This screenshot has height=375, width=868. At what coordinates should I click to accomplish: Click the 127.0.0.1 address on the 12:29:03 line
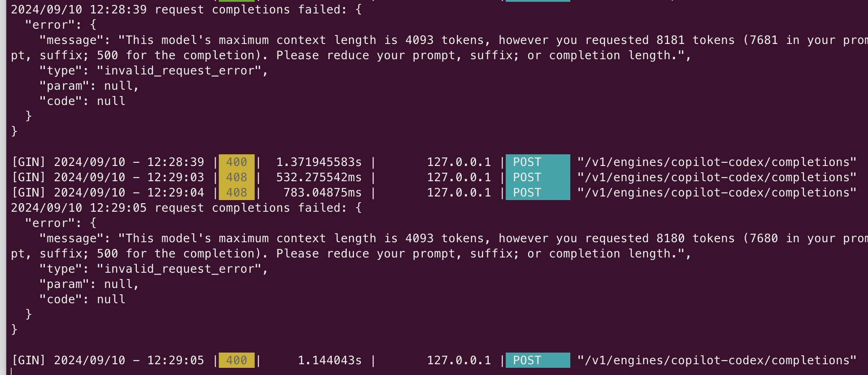[x=459, y=177]
